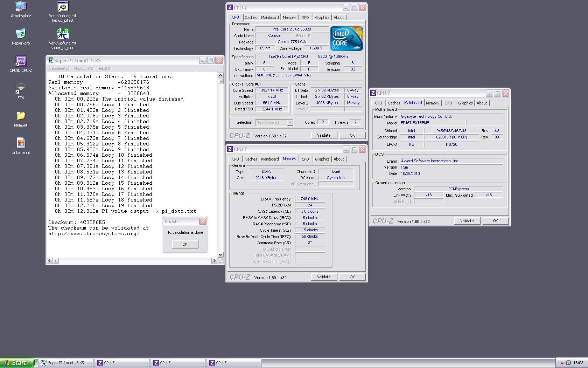Click the Core Voltage 1.680 V value
Image resolution: width=588 pixels, height=368 pixels.
point(316,48)
